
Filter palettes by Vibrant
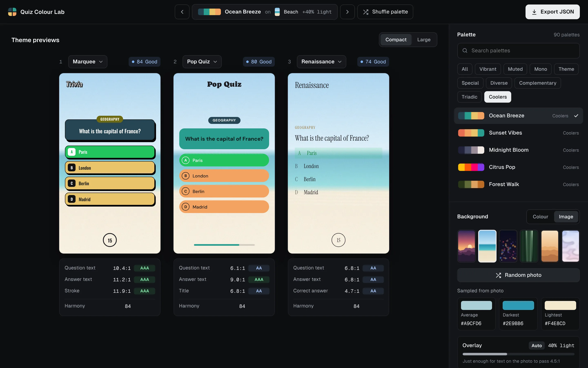pos(488,69)
